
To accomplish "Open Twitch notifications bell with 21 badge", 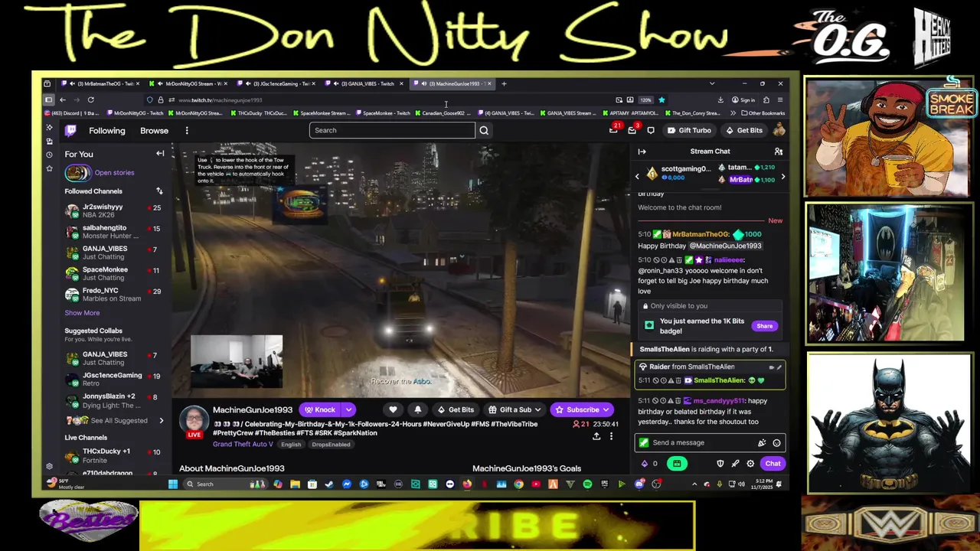I will click(x=613, y=130).
